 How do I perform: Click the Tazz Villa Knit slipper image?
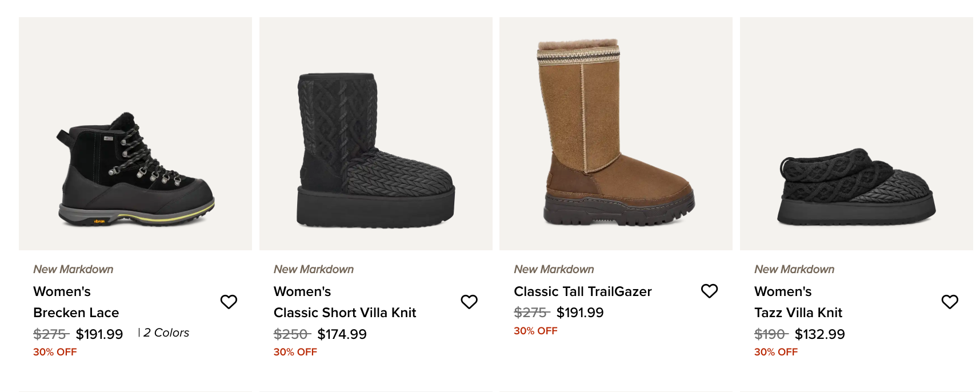point(856,134)
